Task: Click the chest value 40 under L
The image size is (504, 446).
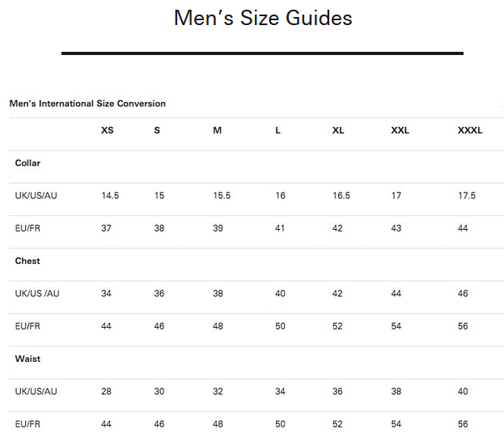Action: (x=280, y=293)
